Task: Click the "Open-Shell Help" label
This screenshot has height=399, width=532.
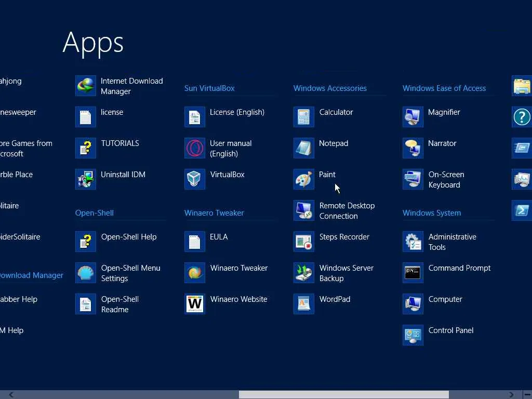Action: [x=129, y=237]
